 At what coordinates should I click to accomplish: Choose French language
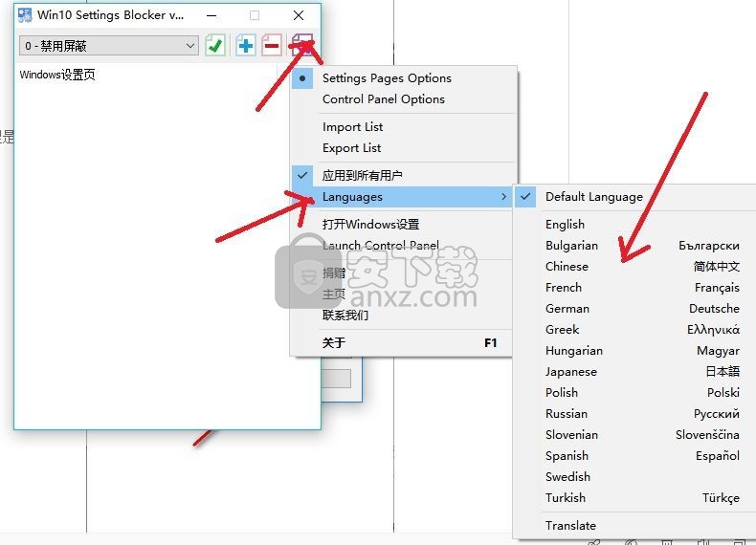(635, 288)
